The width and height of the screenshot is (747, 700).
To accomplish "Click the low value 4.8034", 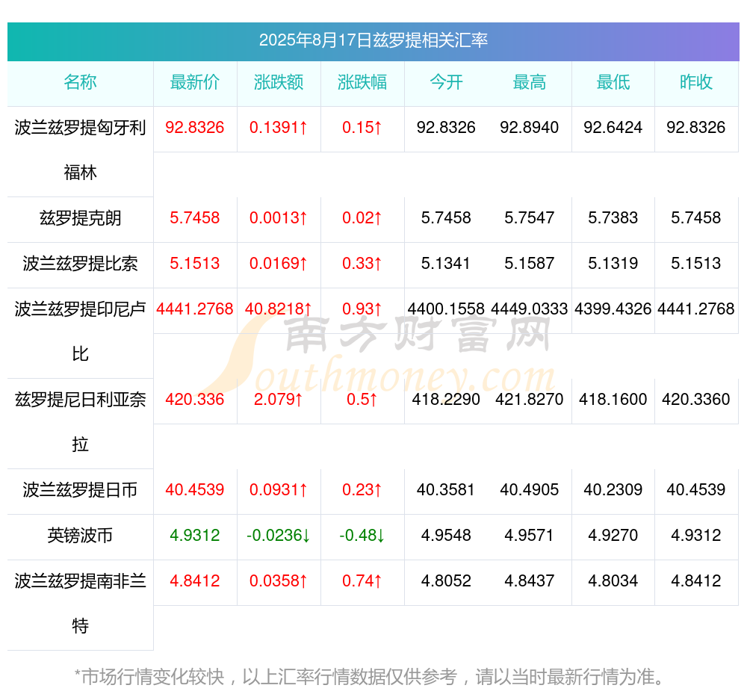I will [613, 581].
